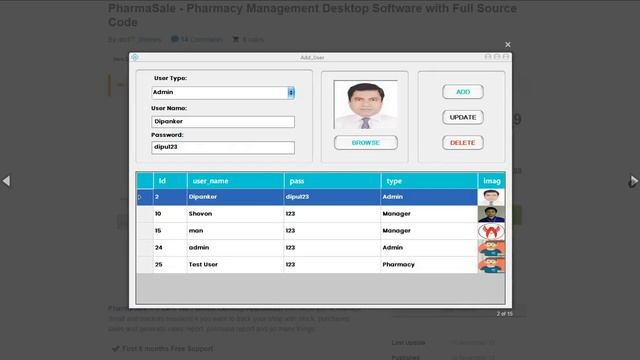Select the Dipanker cell in the table
The height and width of the screenshot is (360, 640).
pos(236,197)
